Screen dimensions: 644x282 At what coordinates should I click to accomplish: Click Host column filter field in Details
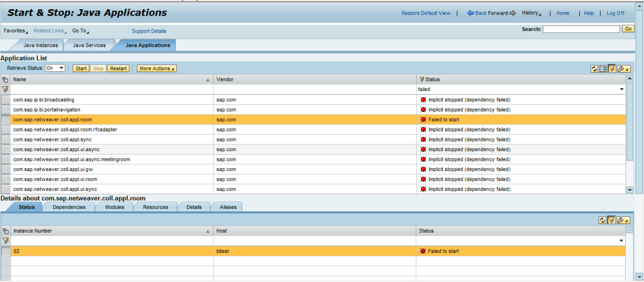pyautogui.click(x=315, y=241)
